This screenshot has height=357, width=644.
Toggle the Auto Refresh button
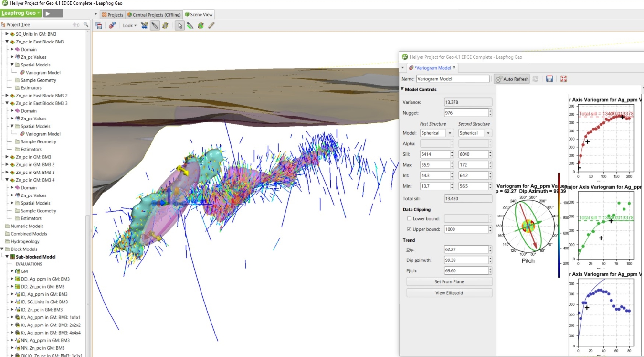[512, 79]
